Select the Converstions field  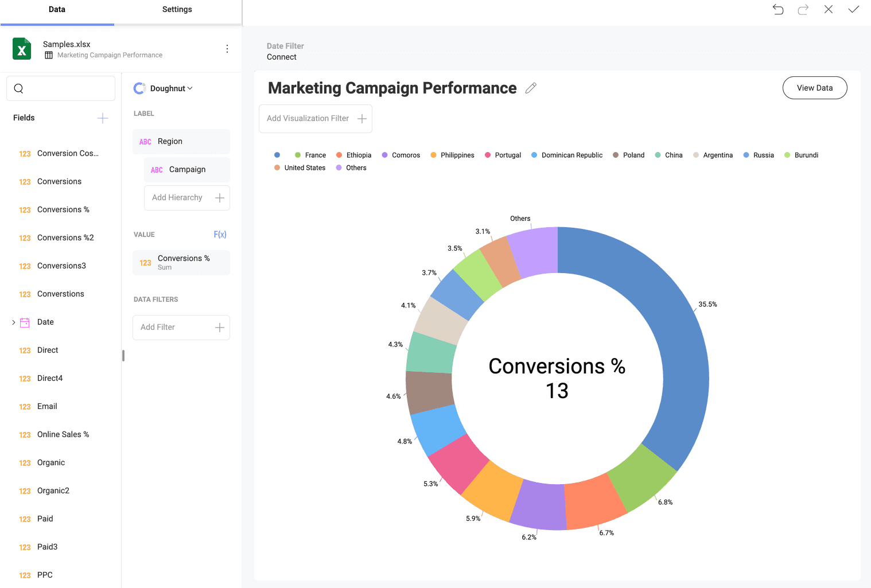pyautogui.click(x=61, y=294)
